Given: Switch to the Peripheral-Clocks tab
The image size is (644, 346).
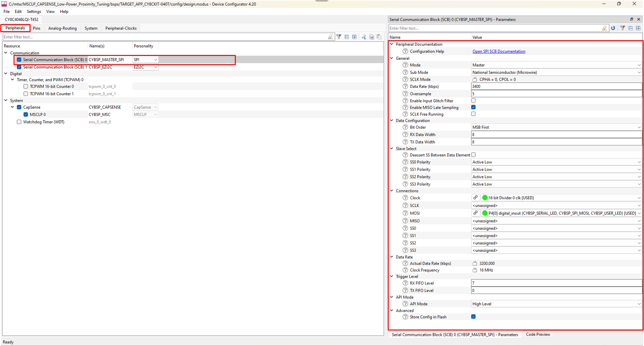Looking at the screenshot, I should tap(121, 28).
